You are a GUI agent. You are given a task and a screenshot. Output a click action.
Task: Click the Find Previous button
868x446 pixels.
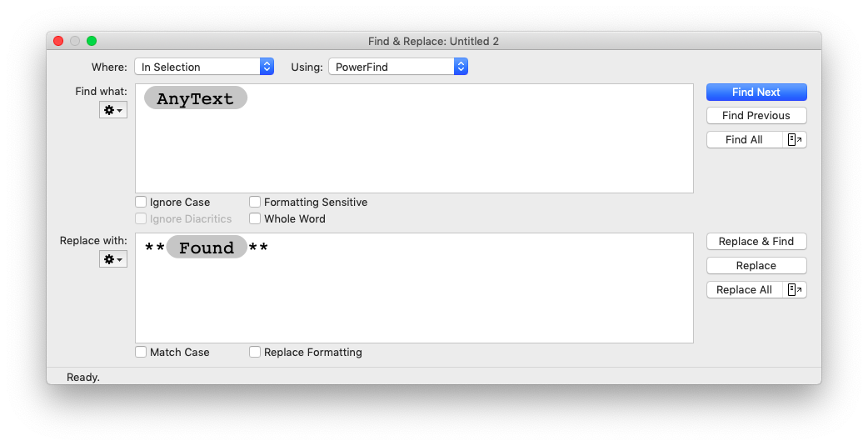click(756, 115)
